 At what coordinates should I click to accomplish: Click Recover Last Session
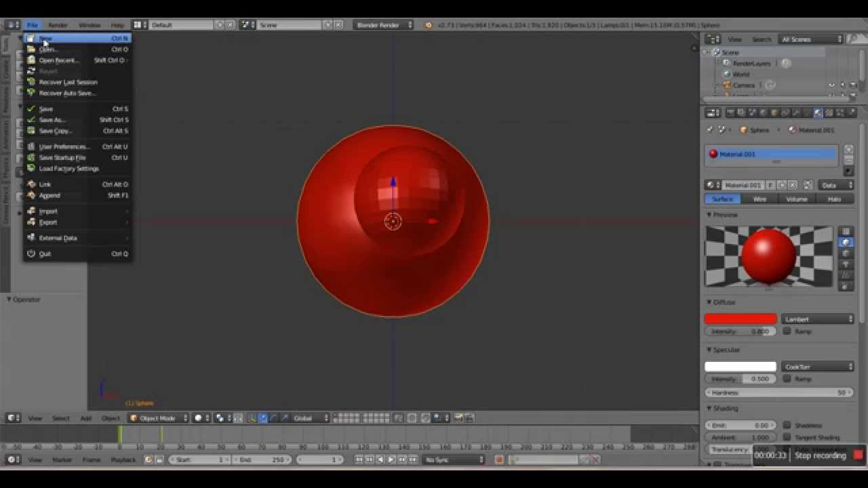[x=77, y=82]
